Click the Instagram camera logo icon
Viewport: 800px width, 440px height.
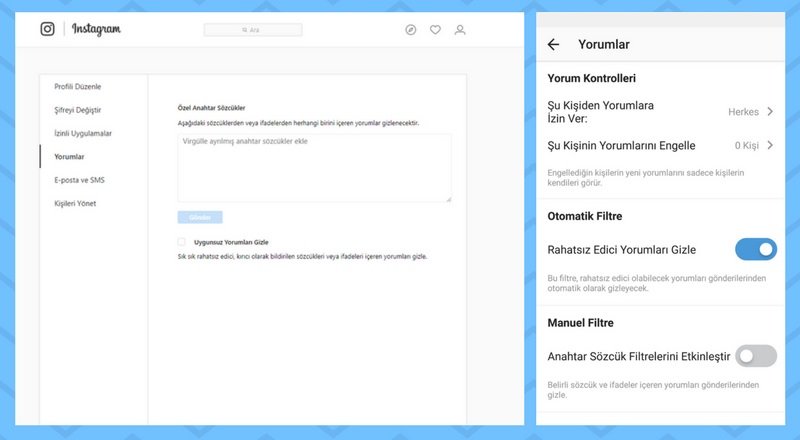click(x=47, y=29)
